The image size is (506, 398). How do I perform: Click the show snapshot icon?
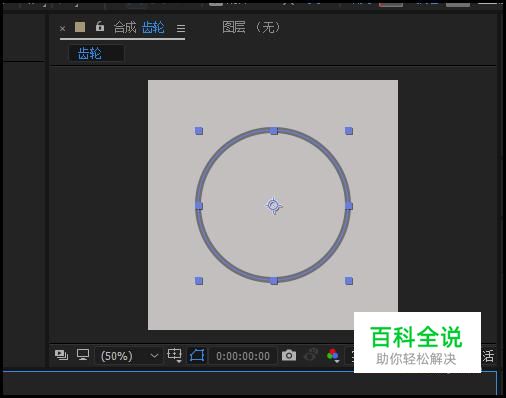(311, 355)
